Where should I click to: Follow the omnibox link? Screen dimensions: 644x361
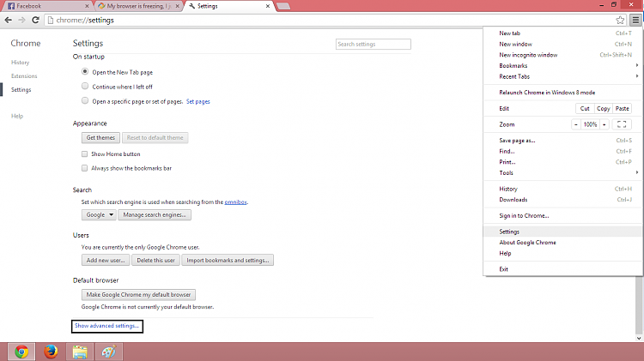(x=236, y=202)
